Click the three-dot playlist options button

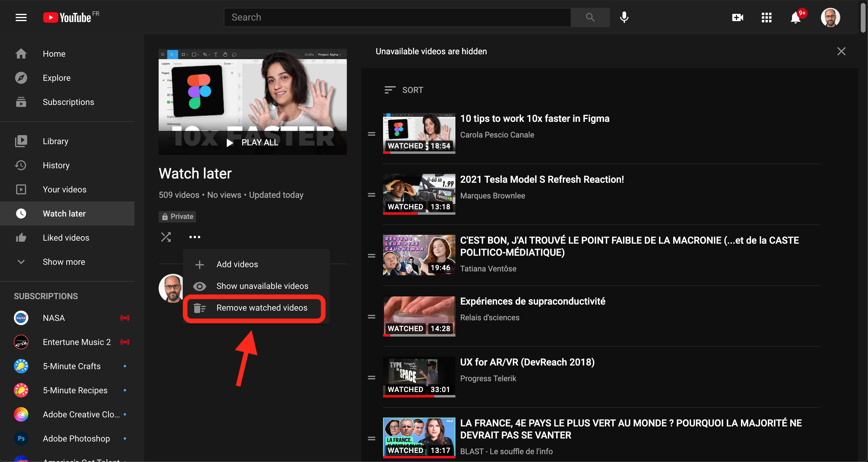pyautogui.click(x=195, y=237)
